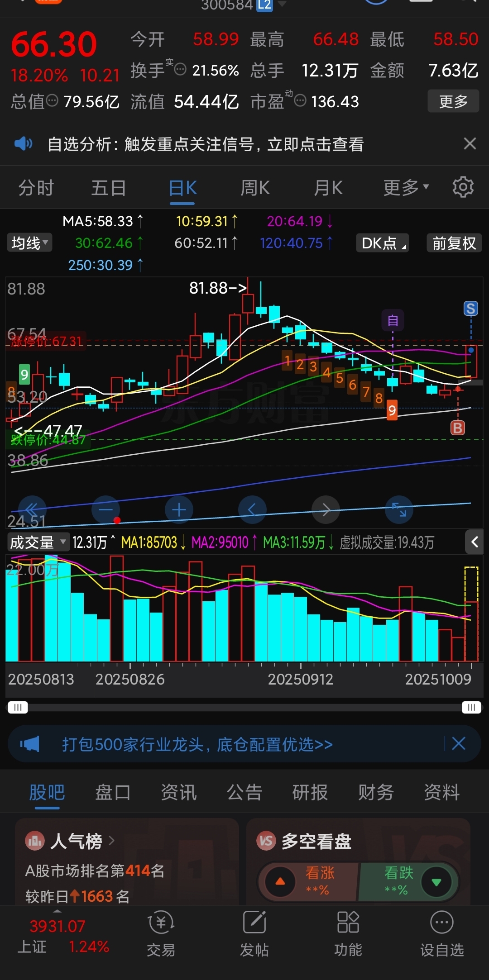Tap the 总值 info circle icon
The height and width of the screenshot is (980, 489).
coord(53,100)
